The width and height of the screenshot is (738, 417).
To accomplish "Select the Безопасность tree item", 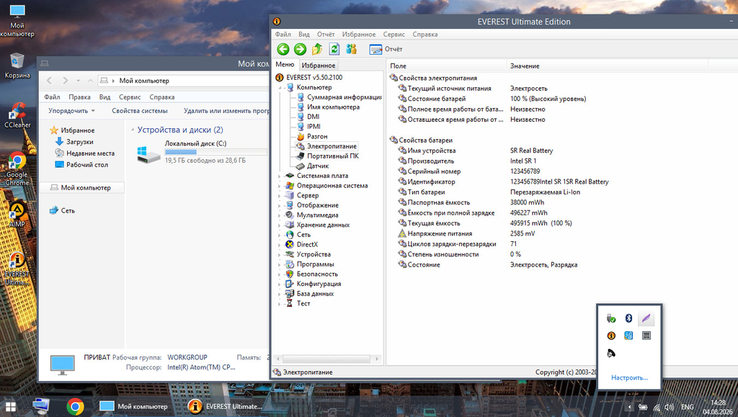I will (x=312, y=274).
